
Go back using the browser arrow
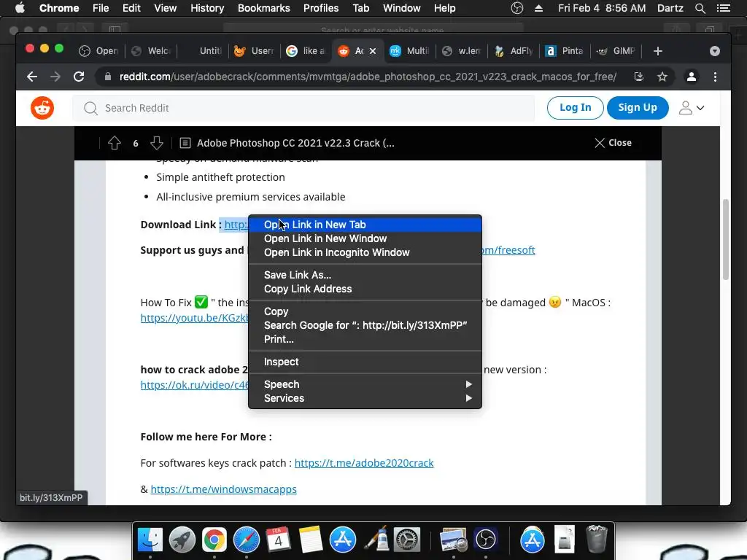pyautogui.click(x=32, y=77)
